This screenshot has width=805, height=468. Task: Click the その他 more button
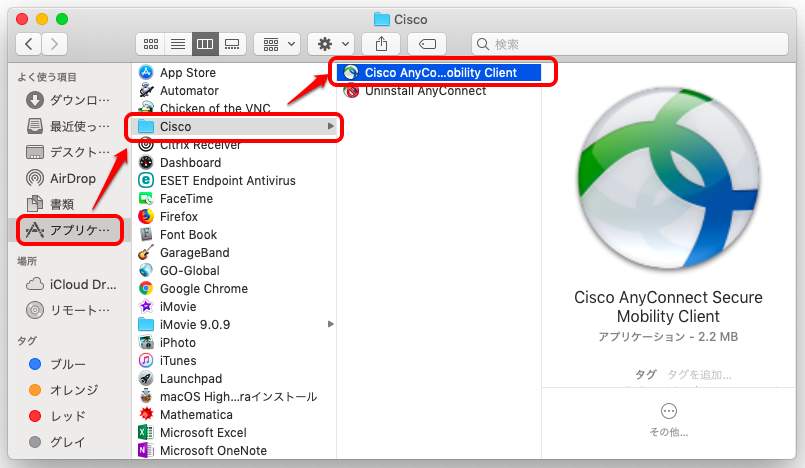point(668,420)
